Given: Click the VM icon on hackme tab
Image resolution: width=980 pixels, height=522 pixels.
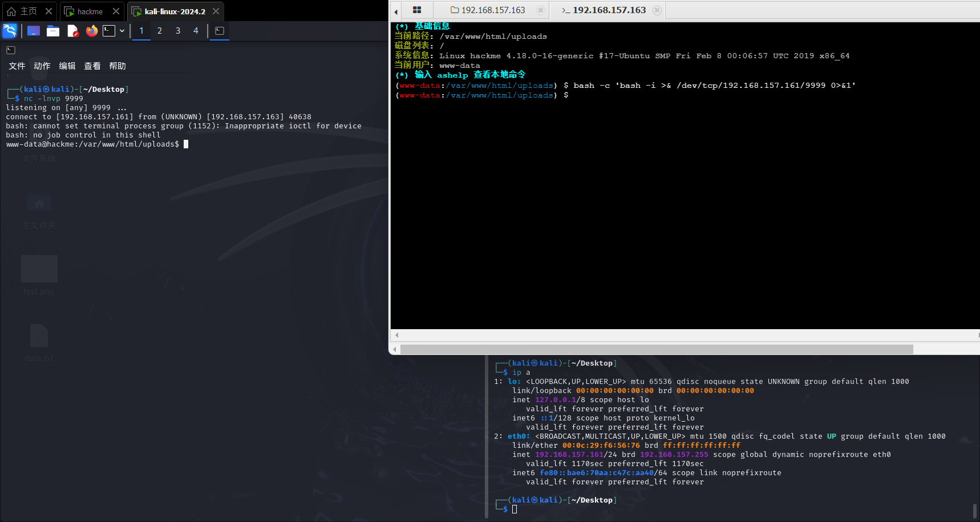Looking at the screenshot, I should [69, 11].
